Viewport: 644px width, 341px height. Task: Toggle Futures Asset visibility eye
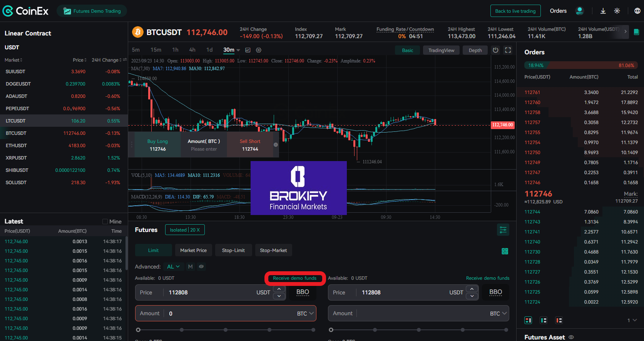pyautogui.click(x=571, y=337)
